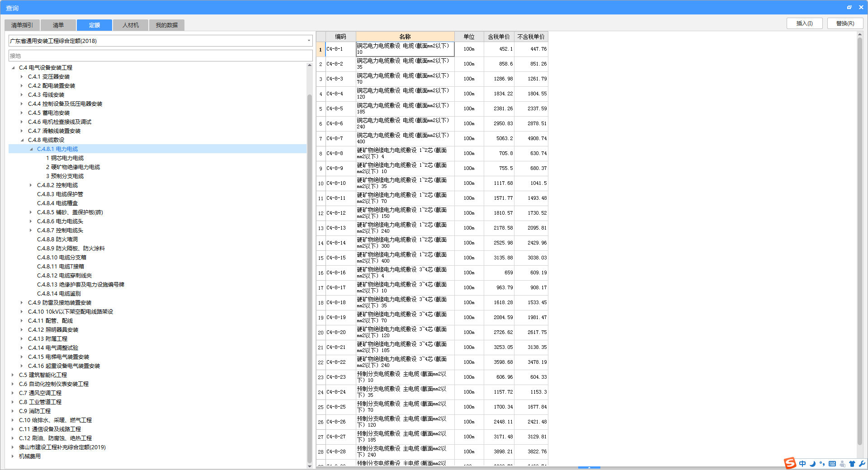The width and height of the screenshot is (868, 470).
Task: Click code cell C4-8-16
Action: coord(340,273)
